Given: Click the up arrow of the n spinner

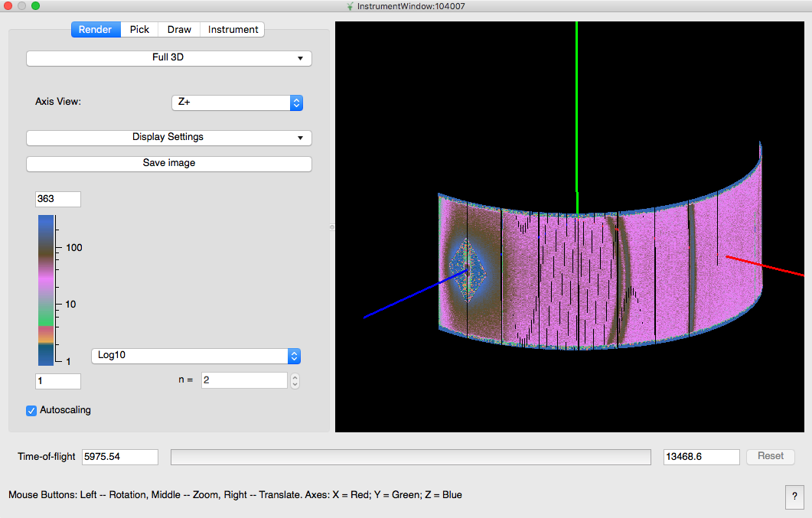Looking at the screenshot, I should (295, 376).
